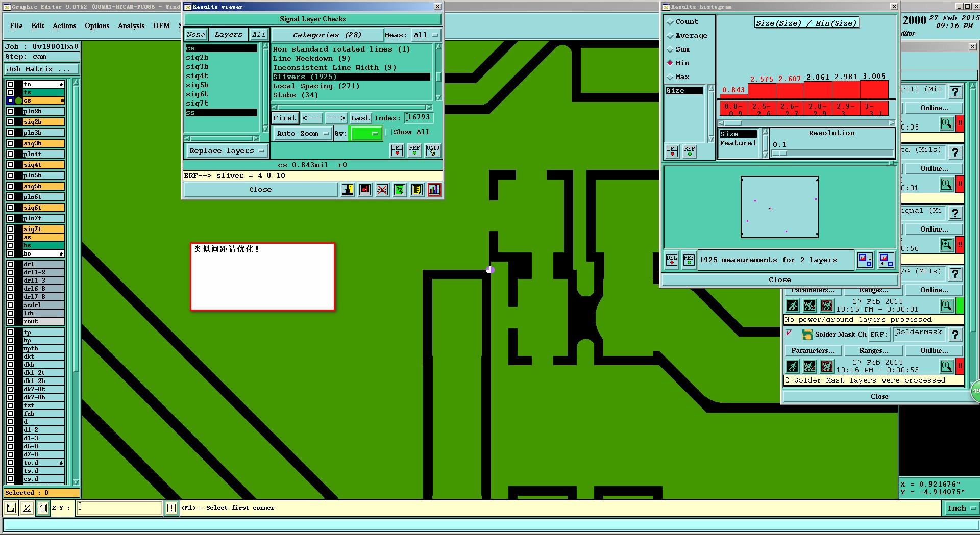Open the Edit menu
This screenshot has width=980, height=535.
tap(38, 26)
